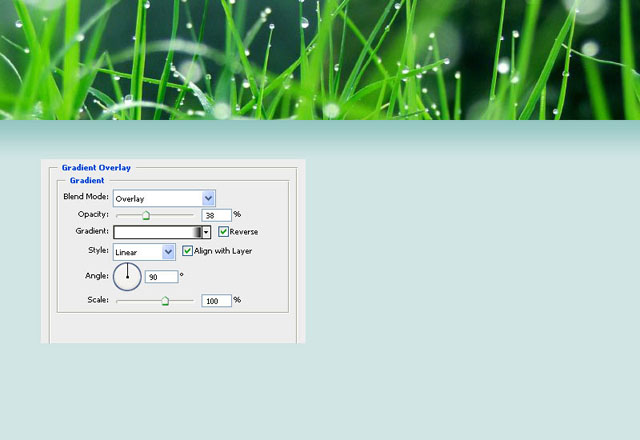Click the Style label
The width and height of the screenshot is (640, 440).
pyautogui.click(x=98, y=250)
